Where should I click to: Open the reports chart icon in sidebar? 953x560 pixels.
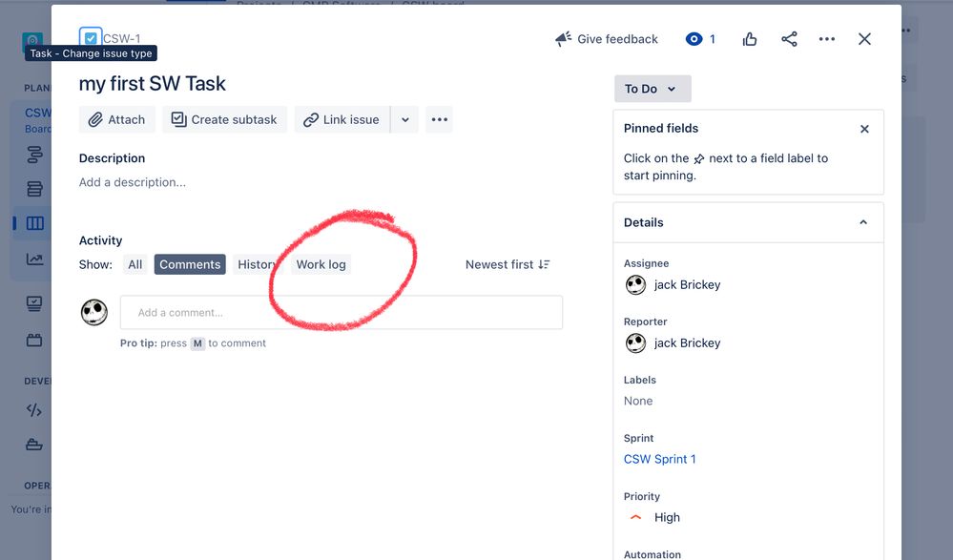pos(34,259)
